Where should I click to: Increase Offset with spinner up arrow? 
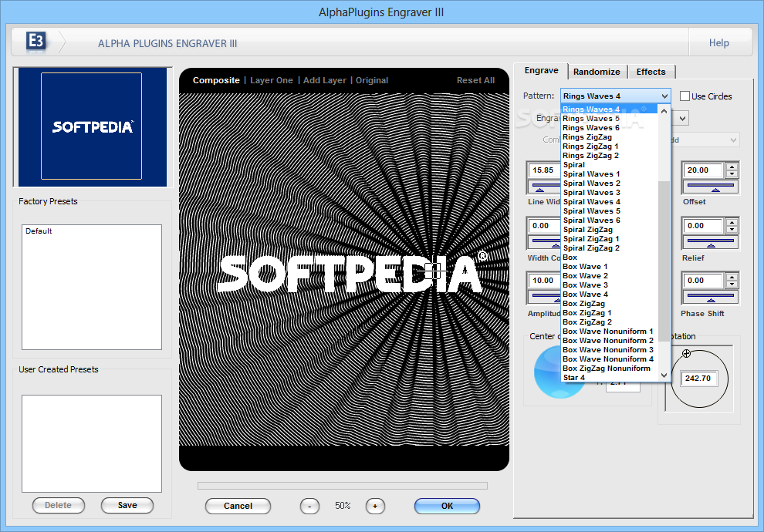(732, 167)
